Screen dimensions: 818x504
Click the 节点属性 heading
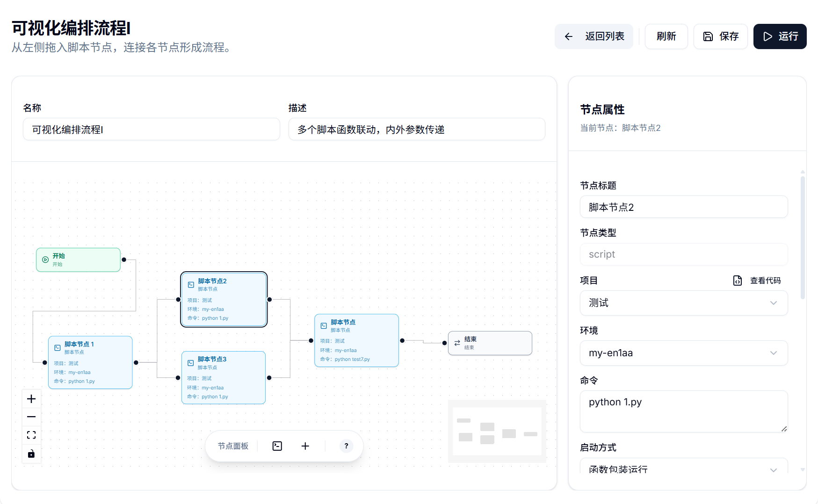(x=602, y=109)
